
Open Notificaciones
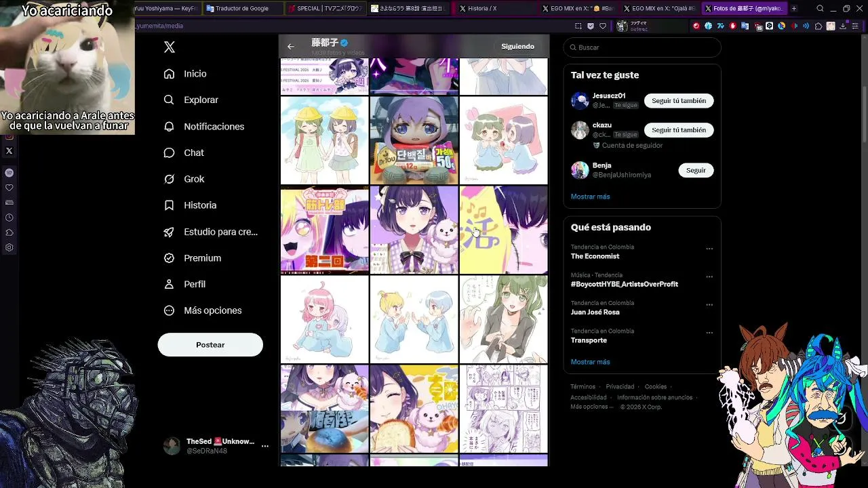coord(204,127)
